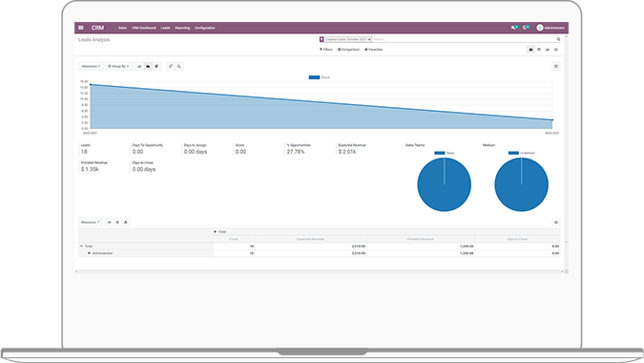Toggle the Undefined legend swatch on Medium pie

pos(513,153)
